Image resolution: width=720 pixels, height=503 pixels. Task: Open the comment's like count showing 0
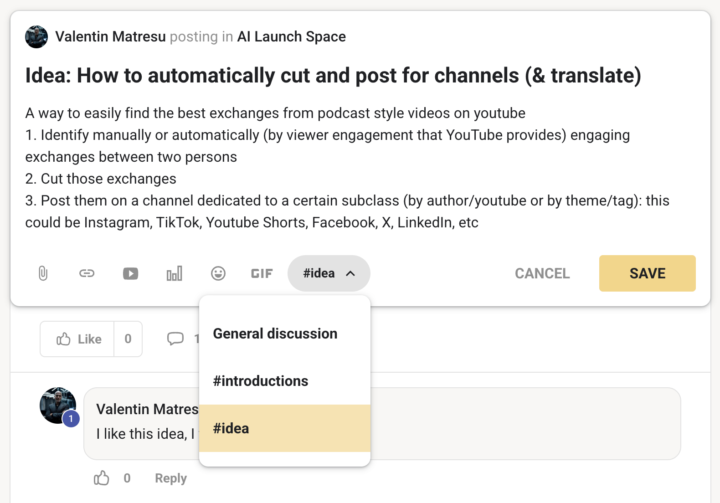(x=127, y=478)
